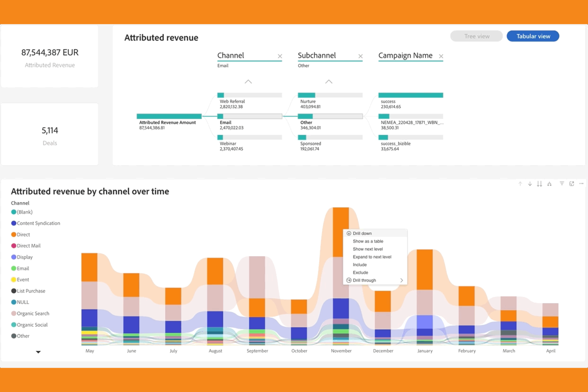Select Drill through menu entry
Viewport: 588px width, 392px height.
[x=375, y=280]
